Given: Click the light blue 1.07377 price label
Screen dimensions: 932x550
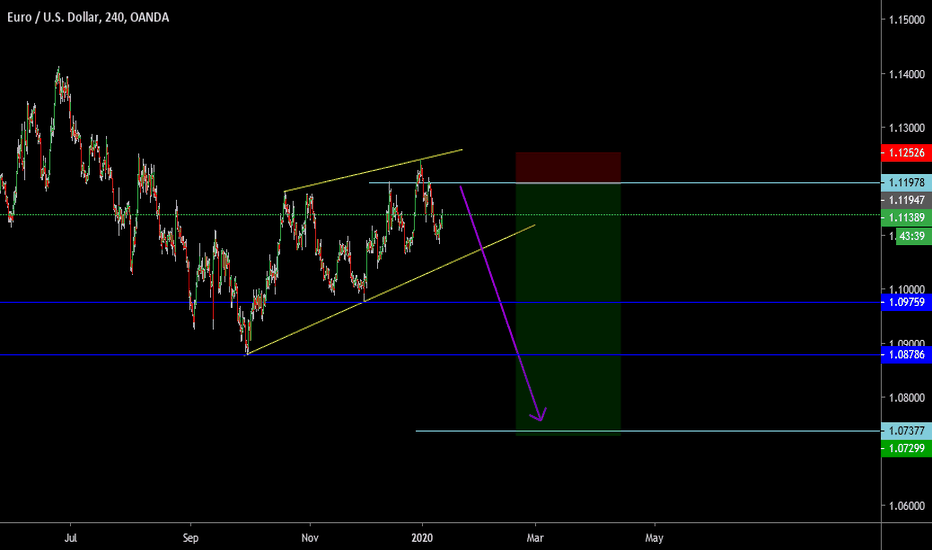Looking at the screenshot, I should pos(905,431).
